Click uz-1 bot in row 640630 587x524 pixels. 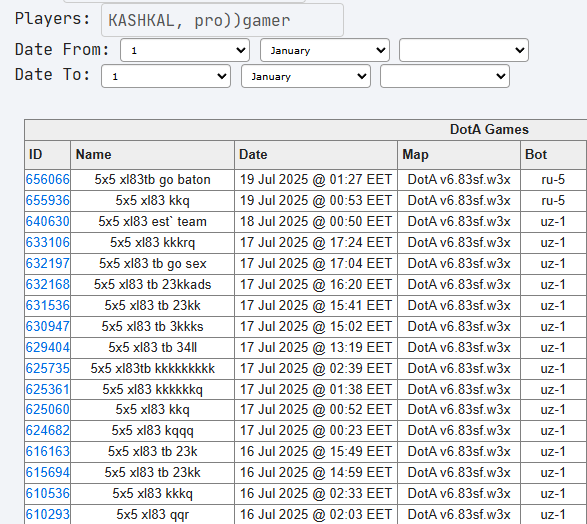pos(553,222)
